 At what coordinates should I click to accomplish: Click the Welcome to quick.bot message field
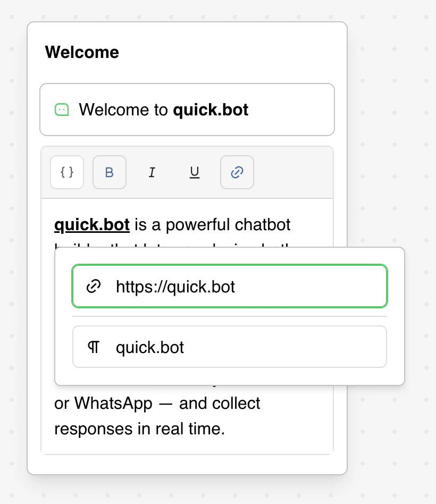pos(187,110)
